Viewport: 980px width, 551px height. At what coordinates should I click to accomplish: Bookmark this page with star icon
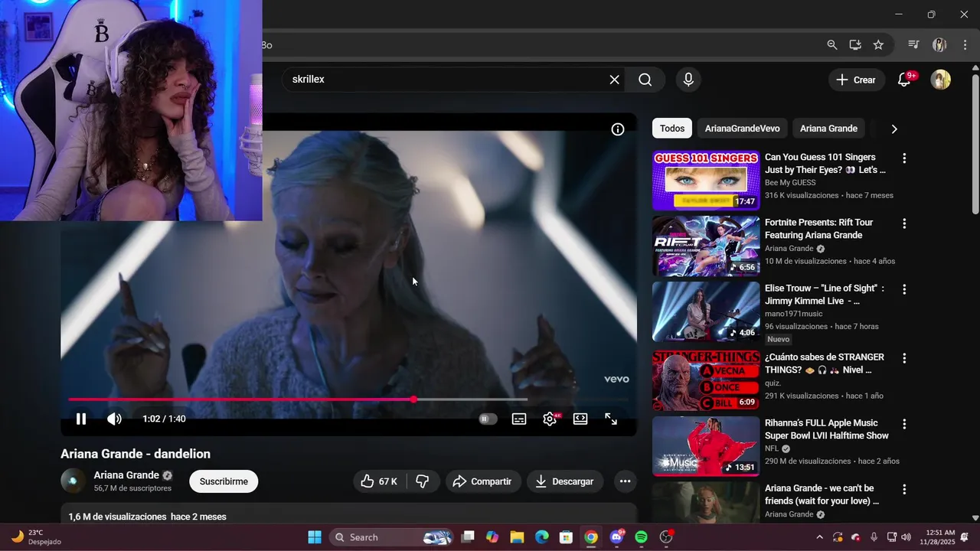(x=878, y=45)
